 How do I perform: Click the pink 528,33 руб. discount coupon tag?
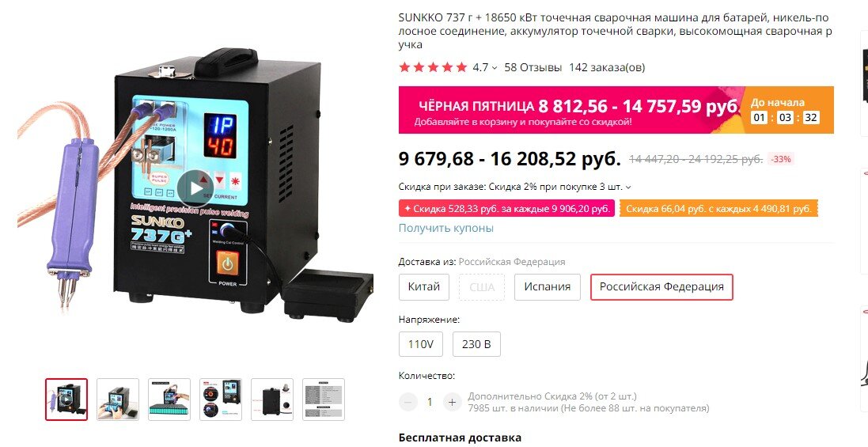[506, 209]
